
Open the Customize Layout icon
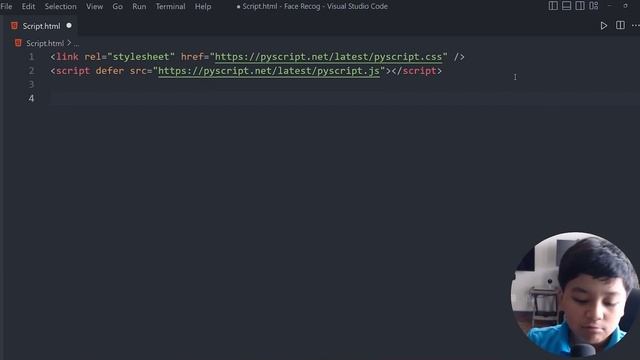593,6
